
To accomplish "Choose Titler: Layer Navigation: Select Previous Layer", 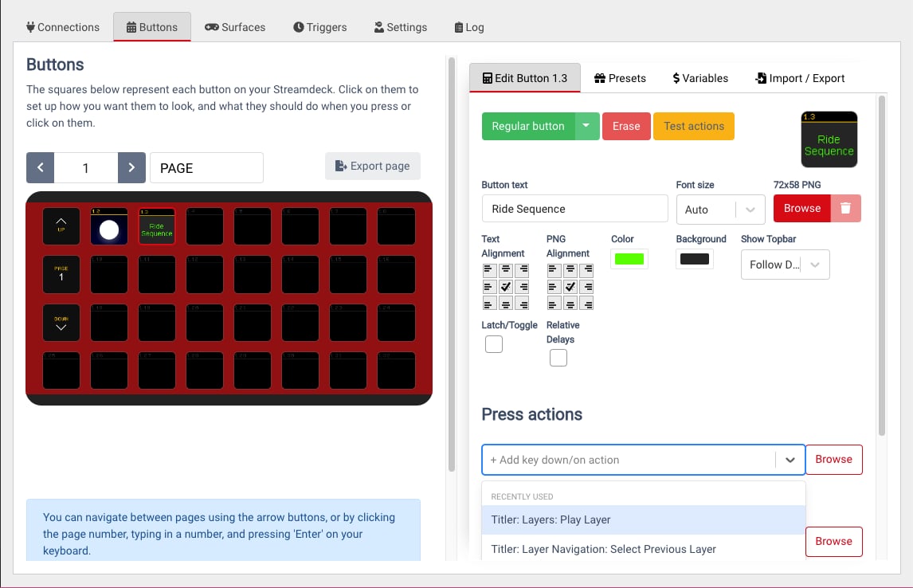I will pyautogui.click(x=644, y=548).
